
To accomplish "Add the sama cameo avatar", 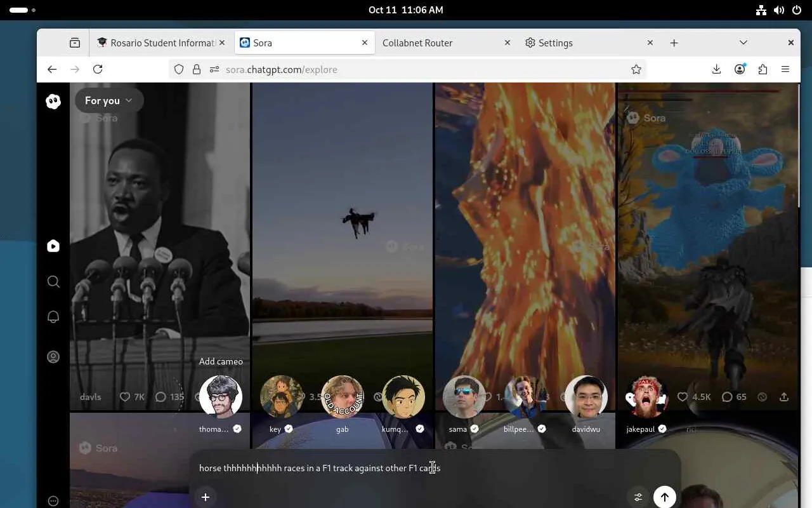I will point(464,397).
